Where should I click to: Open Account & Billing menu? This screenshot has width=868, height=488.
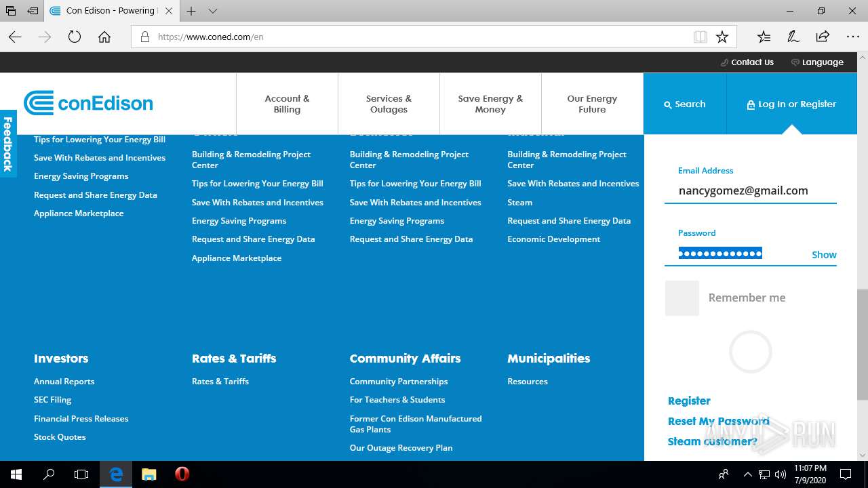coord(287,104)
